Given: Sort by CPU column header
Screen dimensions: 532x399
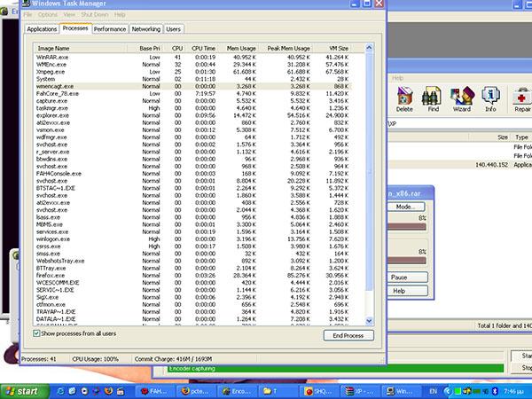Looking at the screenshot, I should click(x=174, y=49).
